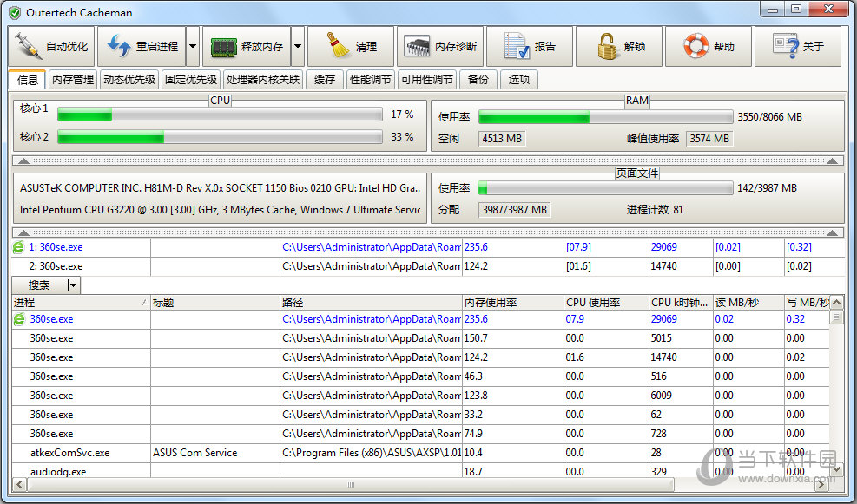Image resolution: width=857 pixels, height=504 pixels.
Task: Collapse RAM panel using right triangle below it
Action: pos(833,161)
